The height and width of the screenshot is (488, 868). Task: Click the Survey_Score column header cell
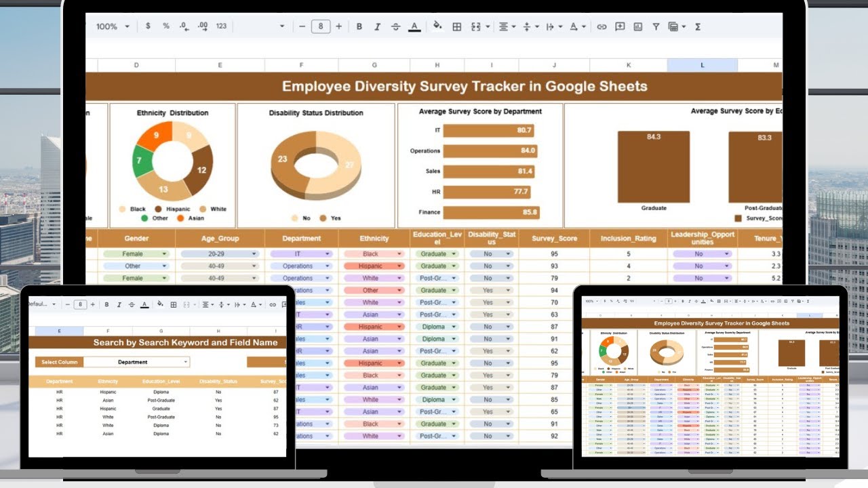coord(554,239)
